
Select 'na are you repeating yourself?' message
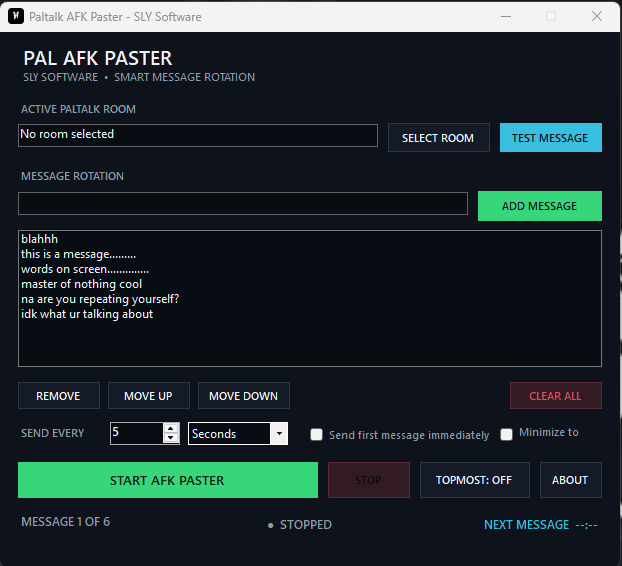click(310, 299)
